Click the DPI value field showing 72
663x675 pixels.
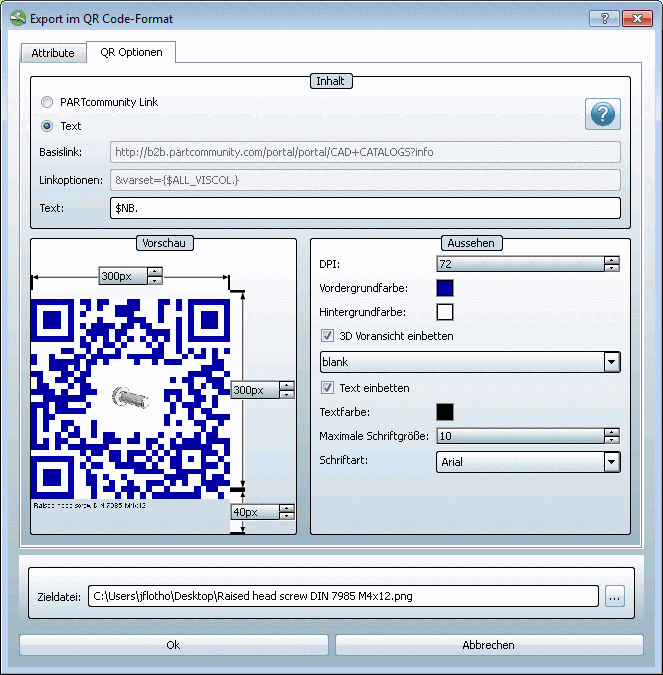(x=520, y=264)
